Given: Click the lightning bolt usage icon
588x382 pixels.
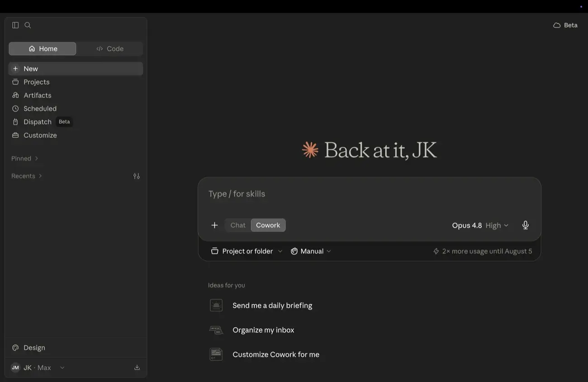Looking at the screenshot, I should tap(436, 251).
